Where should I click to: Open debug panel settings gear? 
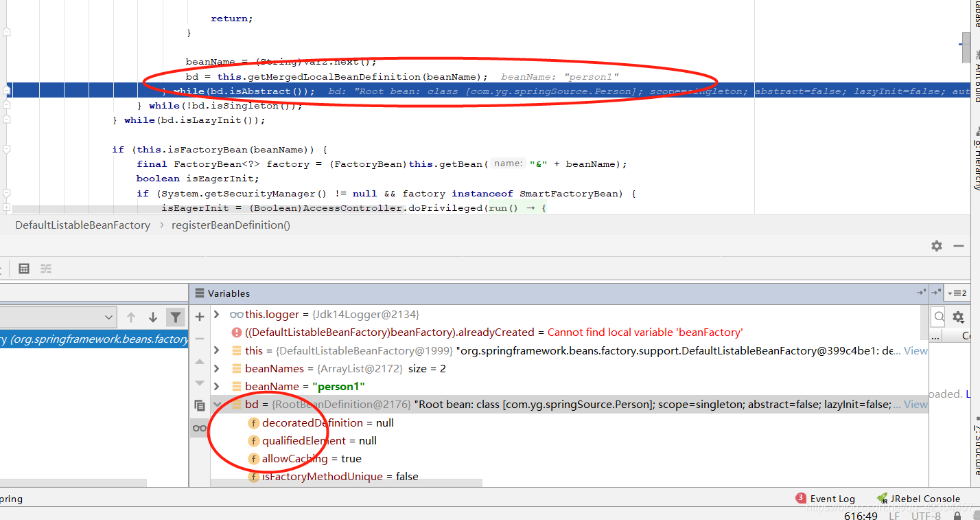[x=937, y=246]
